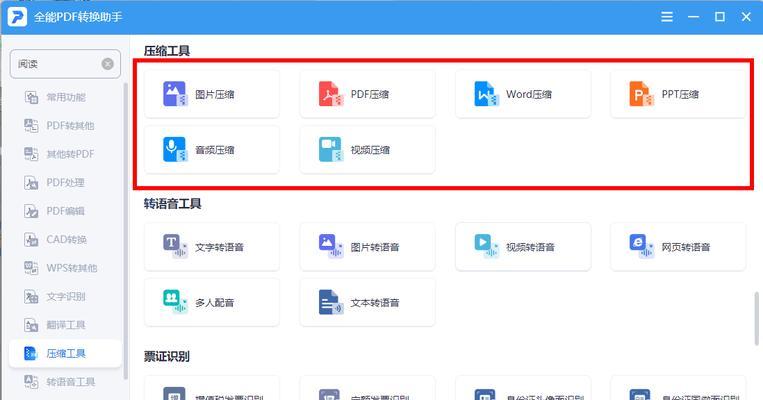Click the search input field
763x400 pixels.
[65, 64]
